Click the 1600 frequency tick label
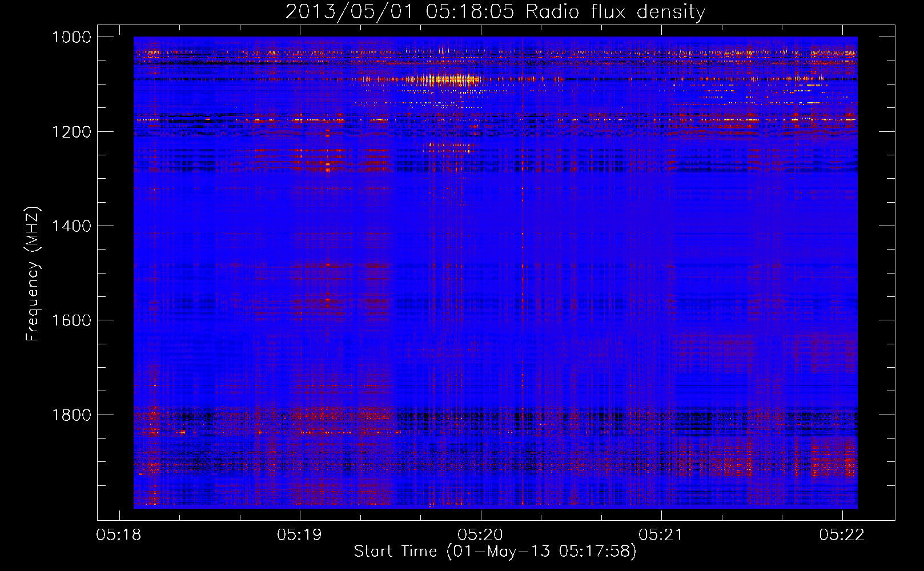The height and width of the screenshot is (571, 924). point(71,320)
